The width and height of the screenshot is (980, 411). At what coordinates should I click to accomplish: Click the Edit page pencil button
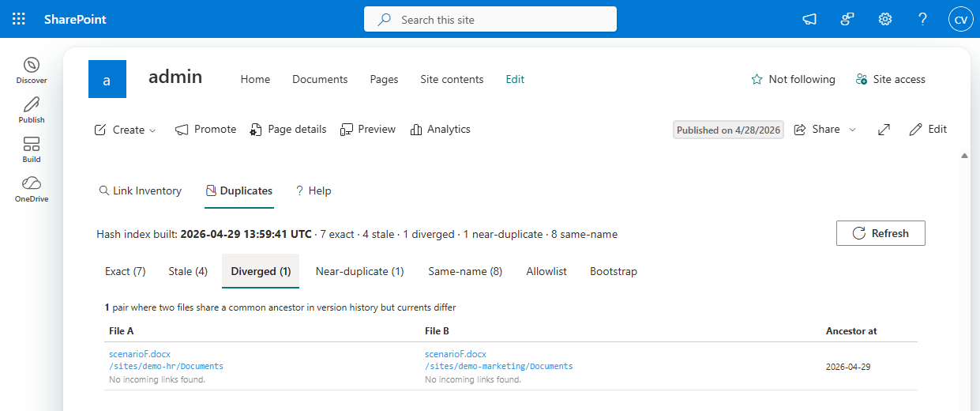928,130
